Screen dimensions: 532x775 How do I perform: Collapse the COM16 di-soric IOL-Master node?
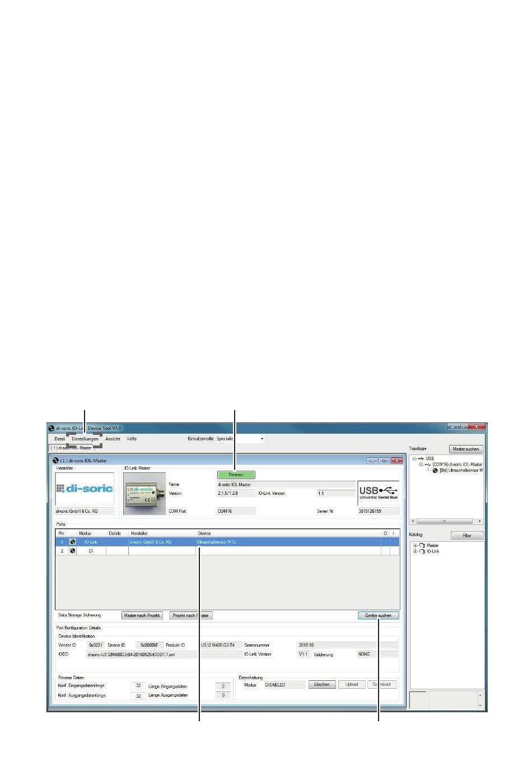(x=421, y=465)
